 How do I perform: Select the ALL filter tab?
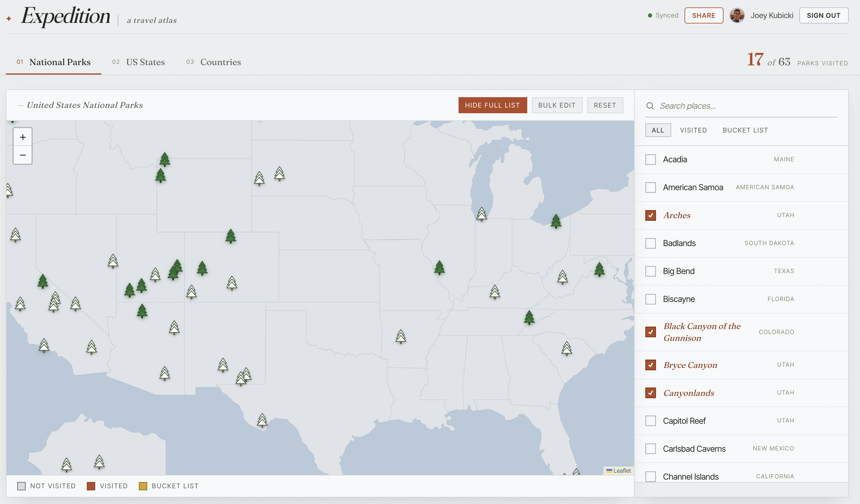658,130
